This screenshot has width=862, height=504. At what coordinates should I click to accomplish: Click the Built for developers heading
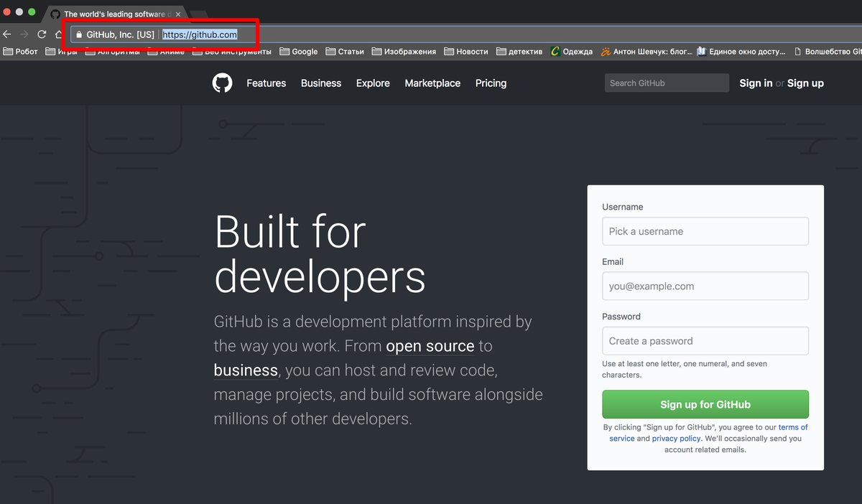tap(320, 255)
